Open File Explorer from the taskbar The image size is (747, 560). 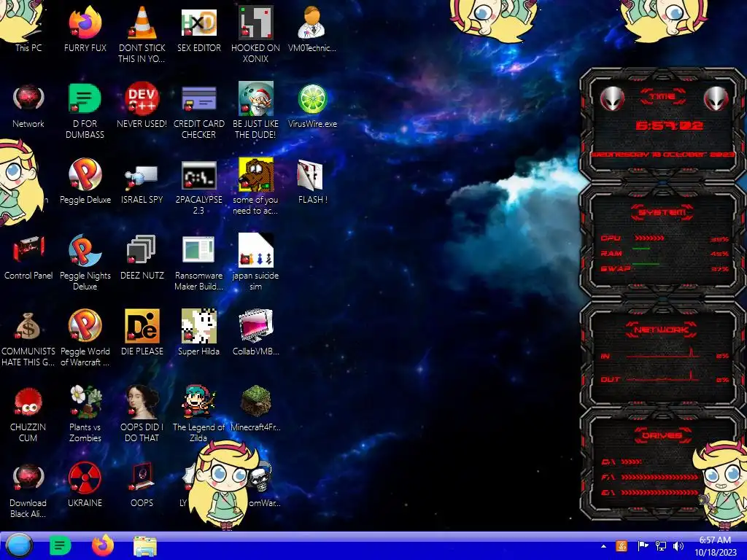pyautogui.click(x=145, y=546)
